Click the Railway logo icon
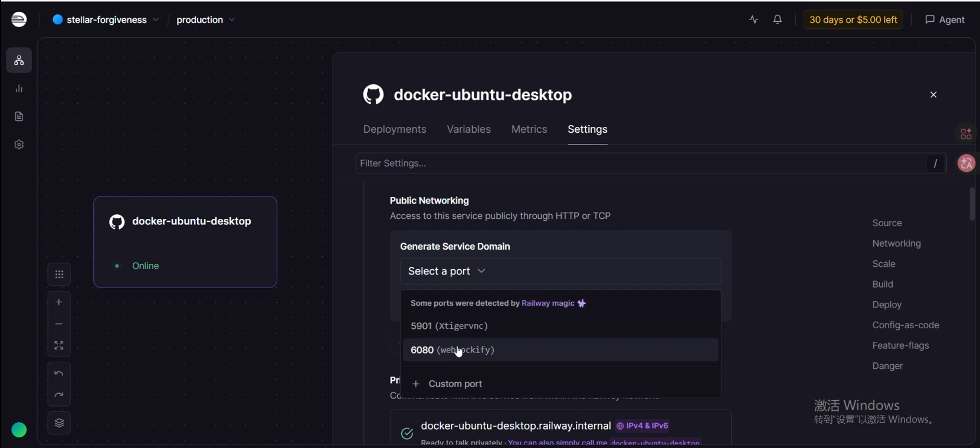Viewport: 980px width, 448px height. click(19, 19)
